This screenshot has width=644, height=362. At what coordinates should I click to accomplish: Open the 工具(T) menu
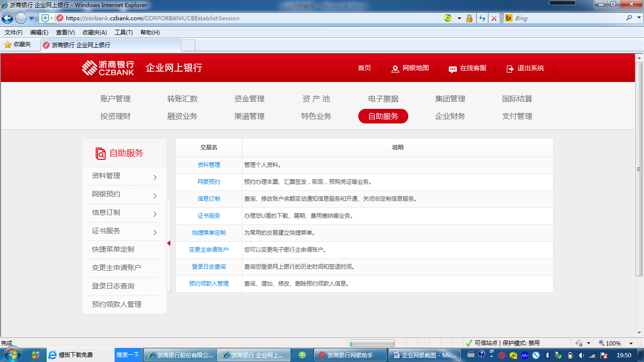tap(124, 33)
